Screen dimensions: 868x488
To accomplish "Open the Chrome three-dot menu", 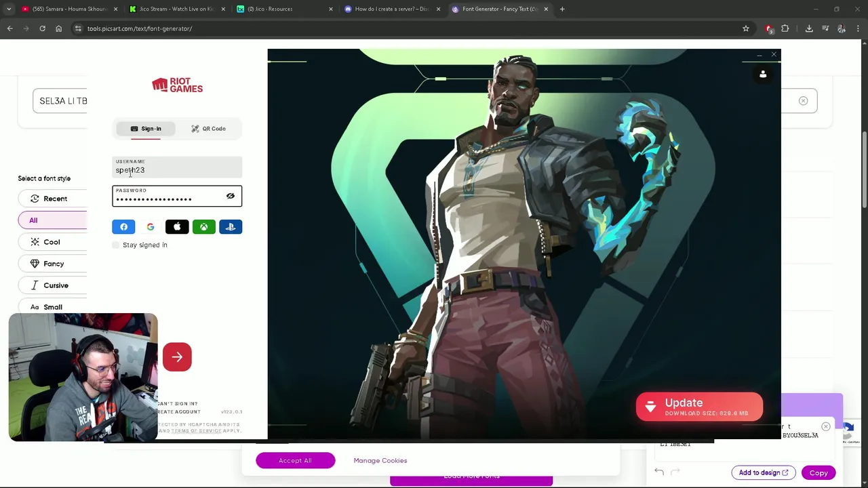I will (858, 28).
